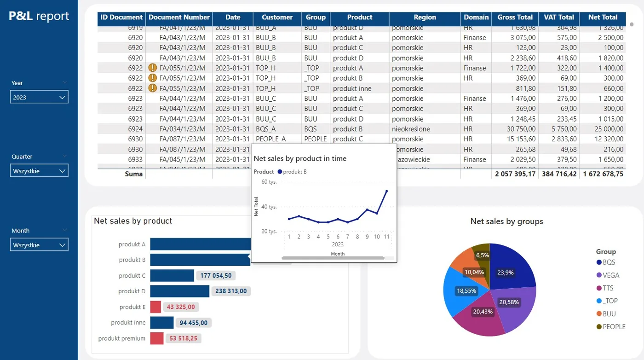
Task: Click the produkt B legend marker in tooltip chart
Action: tap(279, 172)
